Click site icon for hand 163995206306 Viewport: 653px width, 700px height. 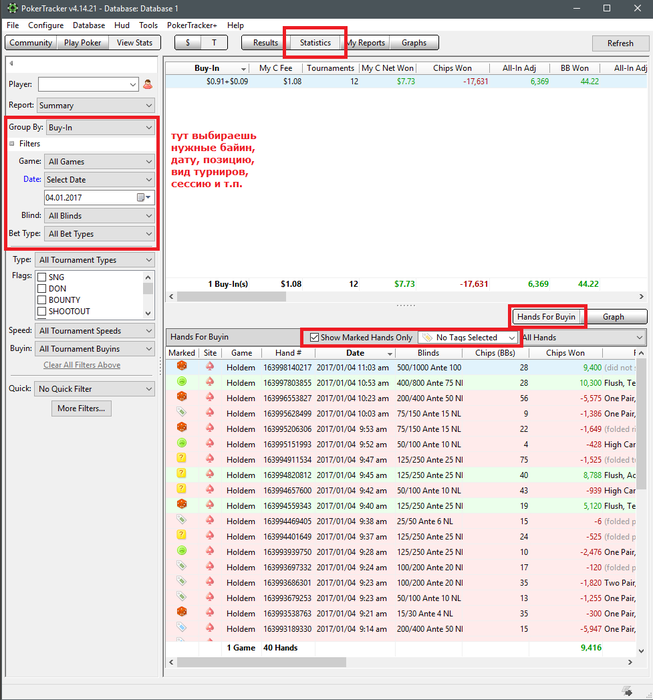coord(210,428)
